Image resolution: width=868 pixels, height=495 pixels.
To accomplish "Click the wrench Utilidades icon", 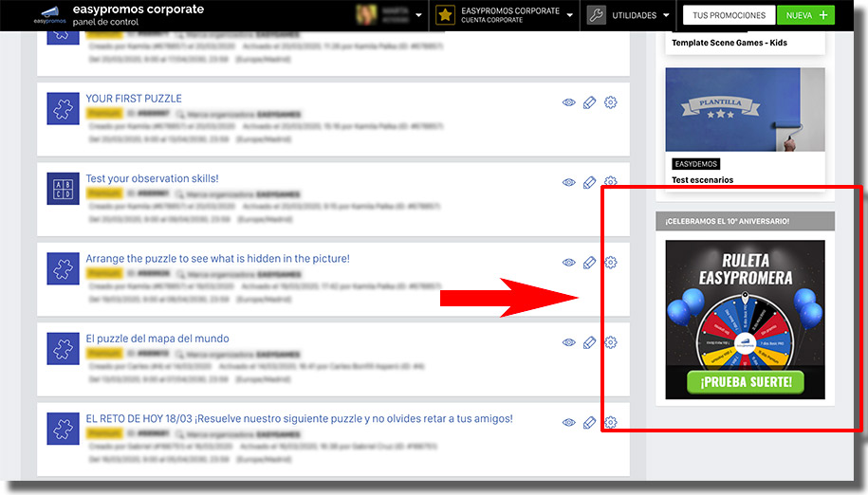I will 596,15.
